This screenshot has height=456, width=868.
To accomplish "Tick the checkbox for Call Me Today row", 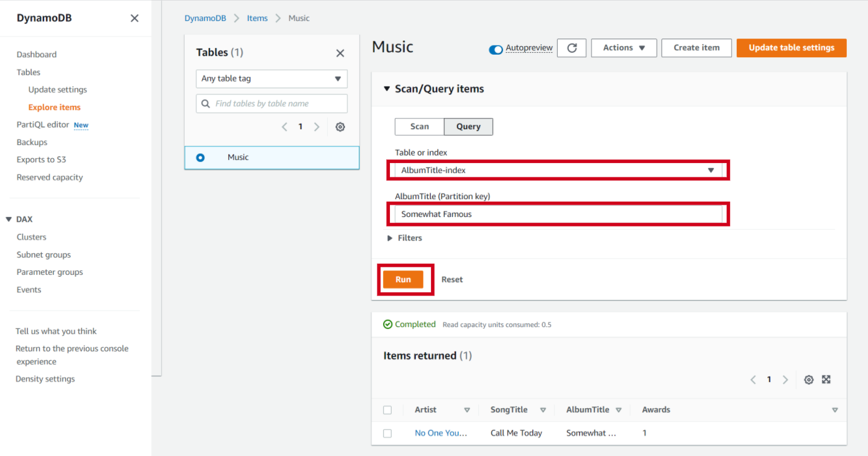I will coord(387,434).
